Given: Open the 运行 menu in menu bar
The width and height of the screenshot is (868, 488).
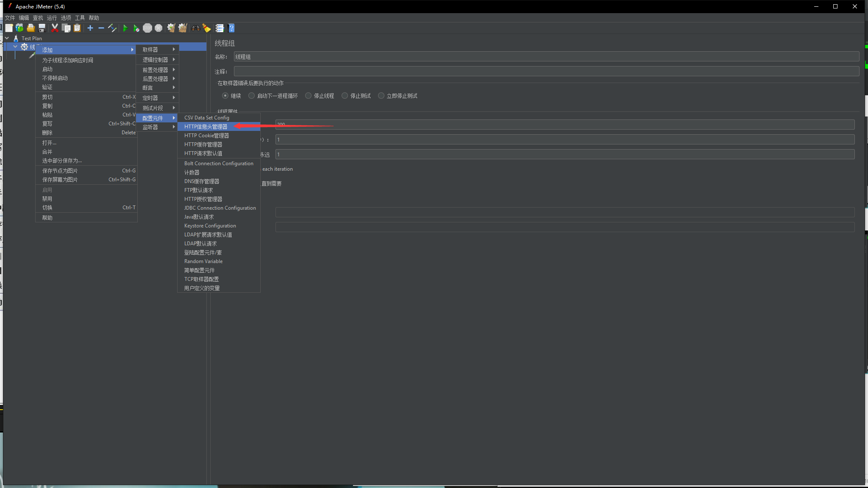Looking at the screenshot, I should [52, 18].
